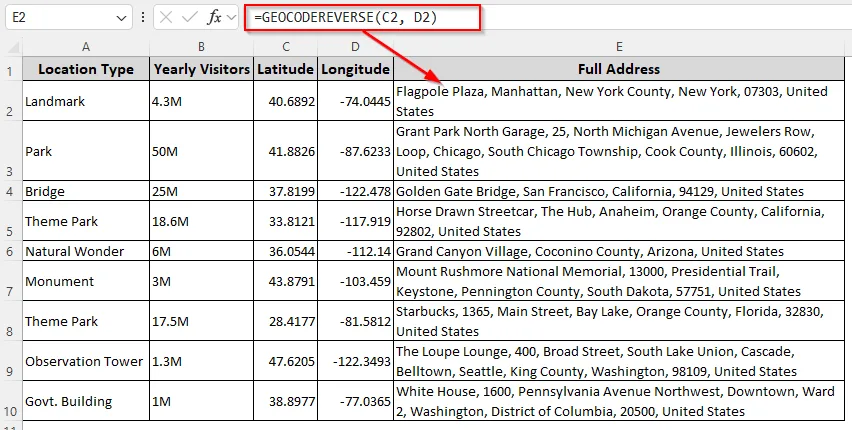Screen dimensions: 852x430
Task: Select row 6 header
Action: [x=11, y=251]
